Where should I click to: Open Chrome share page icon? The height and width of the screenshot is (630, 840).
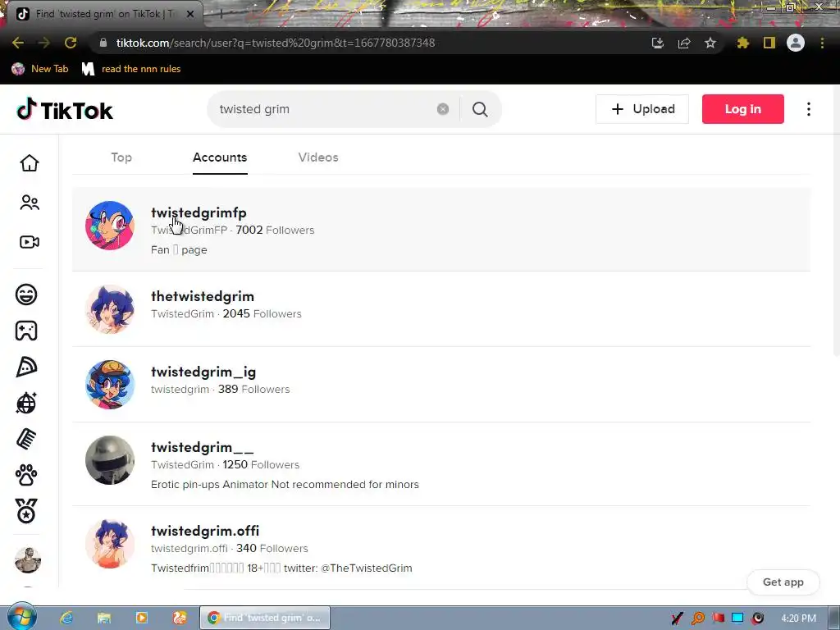tap(684, 43)
